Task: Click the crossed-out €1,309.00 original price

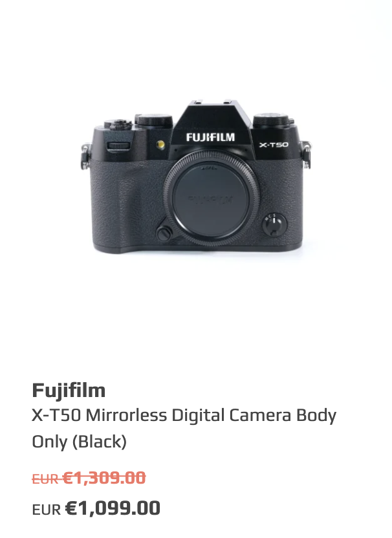Action: [x=104, y=478]
